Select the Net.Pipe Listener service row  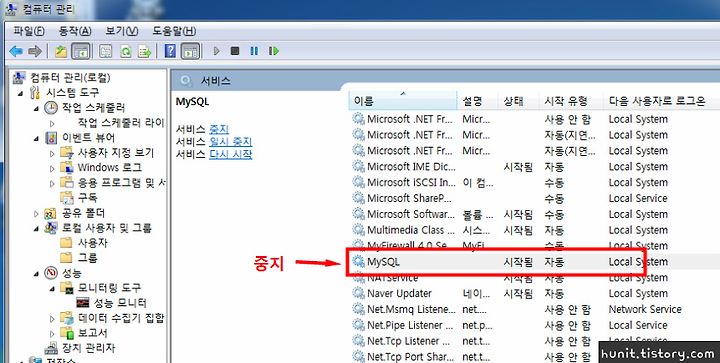click(533, 325)
